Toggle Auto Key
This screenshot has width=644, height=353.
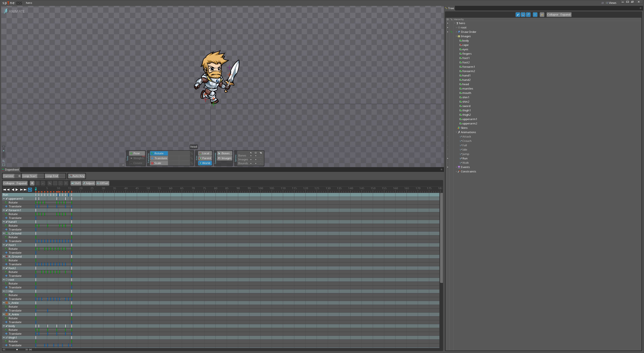tap(76, 176)
